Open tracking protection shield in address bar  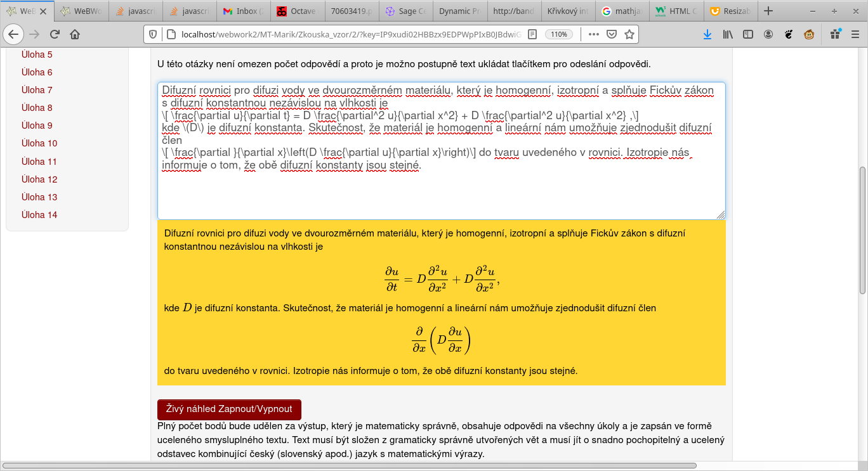[x=153, y=34]
